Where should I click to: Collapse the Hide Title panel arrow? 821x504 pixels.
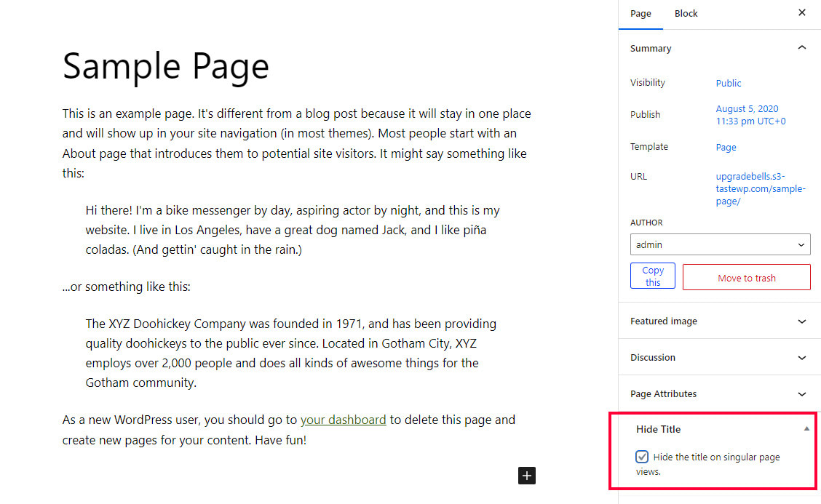tap(806, 428)
